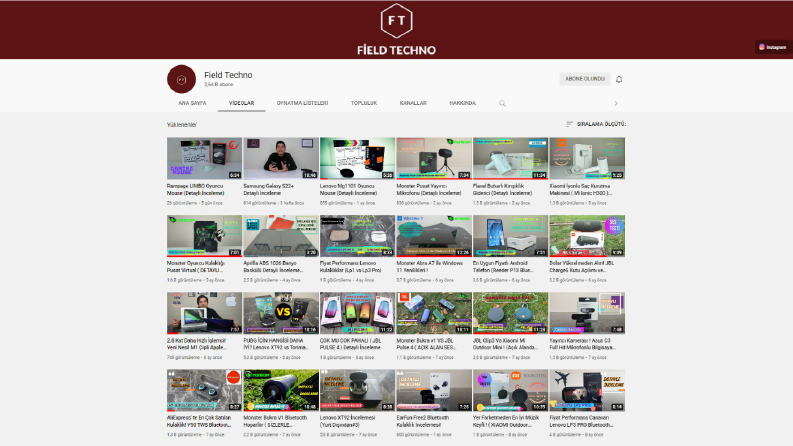Switch to the HAKKINDA tab
The height and width of the screenshot is (446, 793).
462,103
